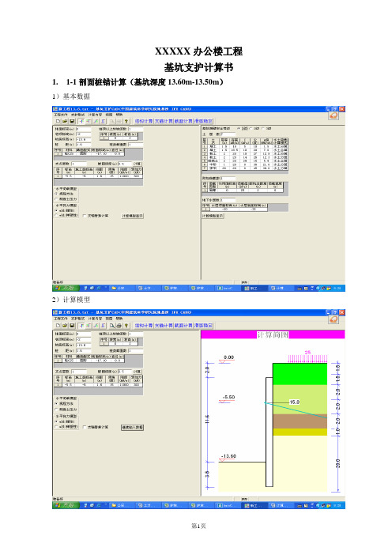Select bottom elastic-plastic radio in upper window
The image size is (392, 555).
[x=56, y=215]
